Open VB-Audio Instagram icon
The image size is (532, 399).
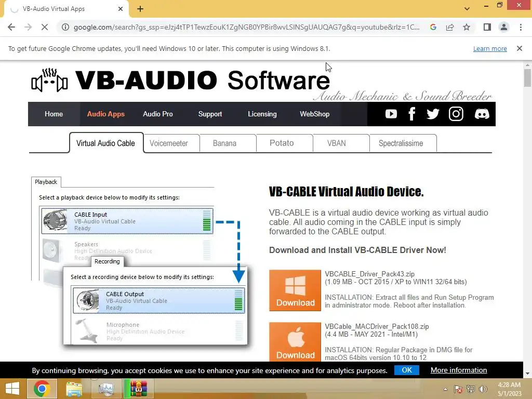click(x=456, y=114)
